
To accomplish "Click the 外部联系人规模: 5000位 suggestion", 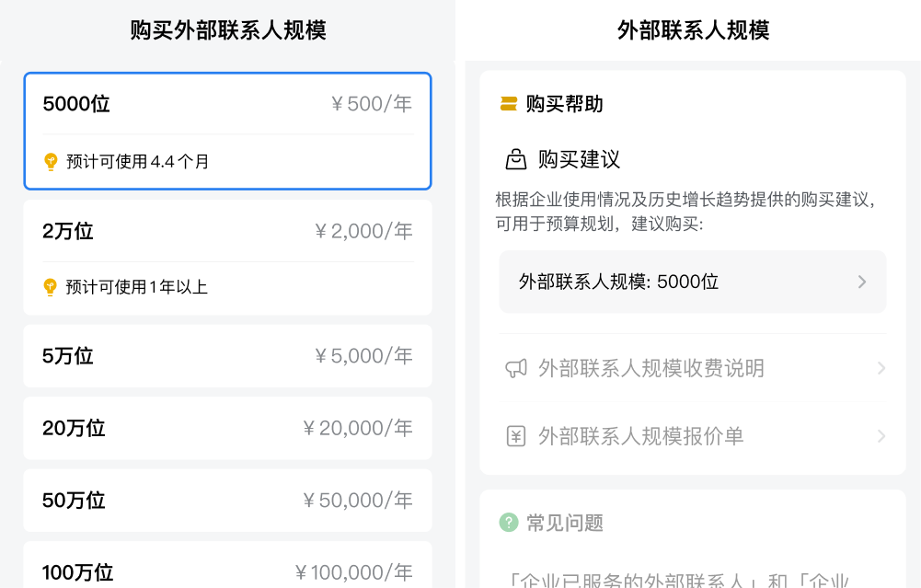I will (619, 282).
